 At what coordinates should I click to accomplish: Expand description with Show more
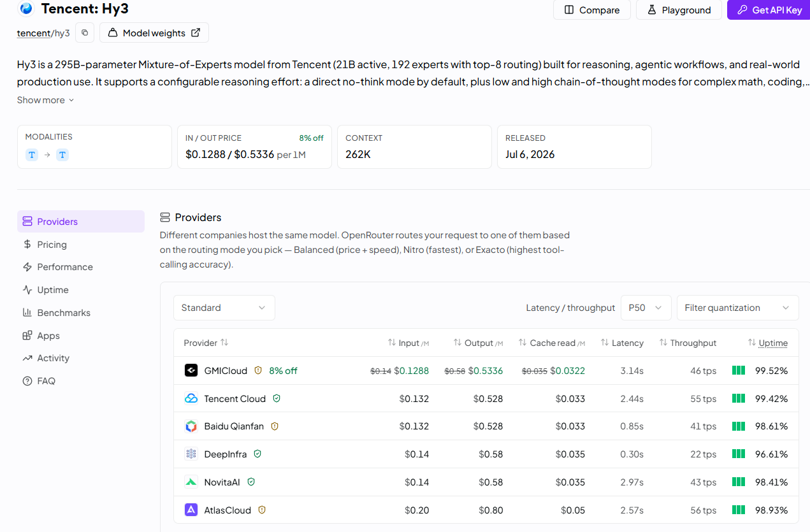pyautogui.click(x=46, y=100)
